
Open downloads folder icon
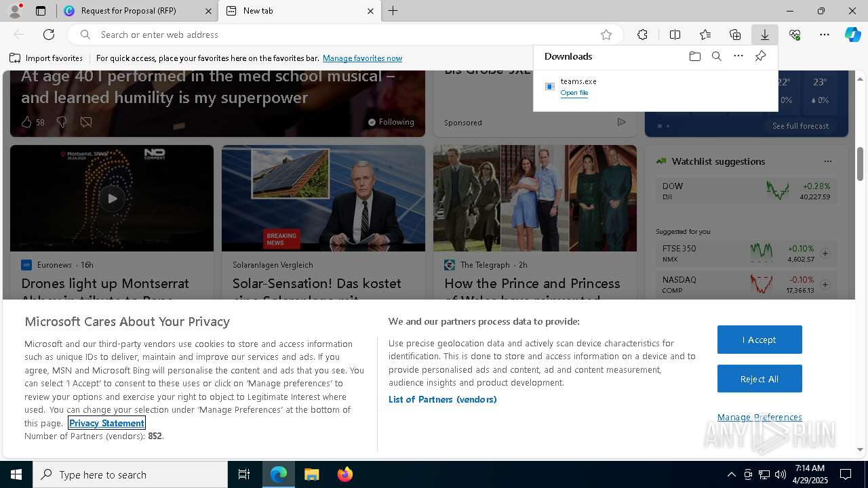pyautogui.click(x=694, y=56)
